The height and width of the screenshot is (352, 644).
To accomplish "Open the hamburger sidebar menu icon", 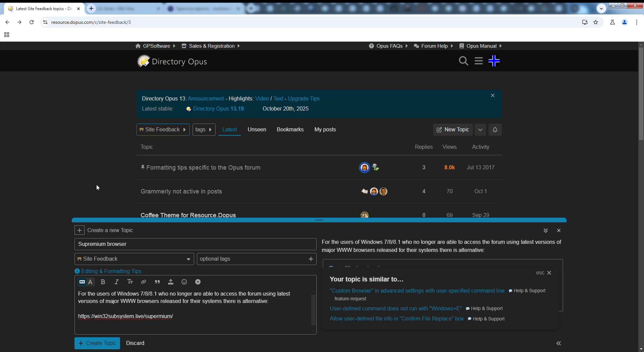I will click(x=479, y=61).
